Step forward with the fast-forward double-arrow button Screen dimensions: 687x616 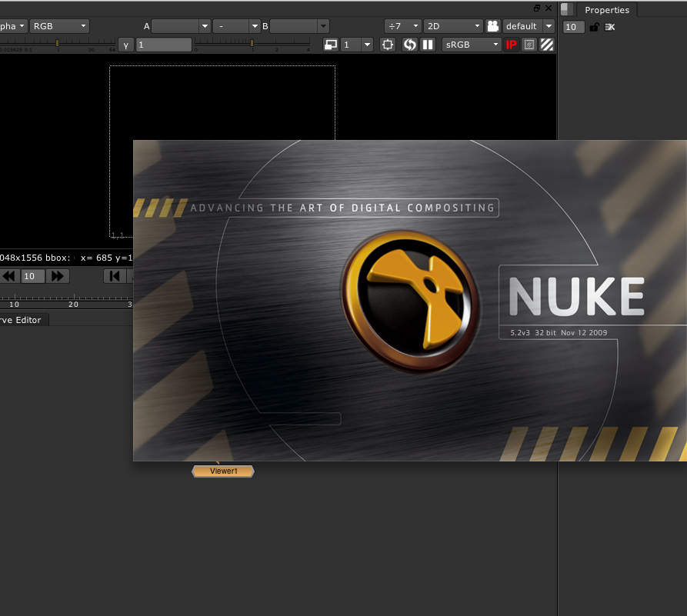click(x=58, y=276)
